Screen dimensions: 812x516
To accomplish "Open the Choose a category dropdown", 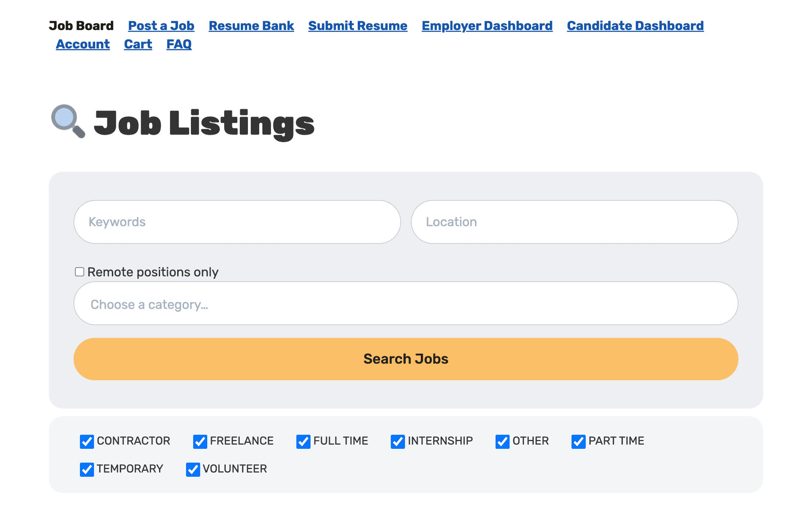I will 406,303.
